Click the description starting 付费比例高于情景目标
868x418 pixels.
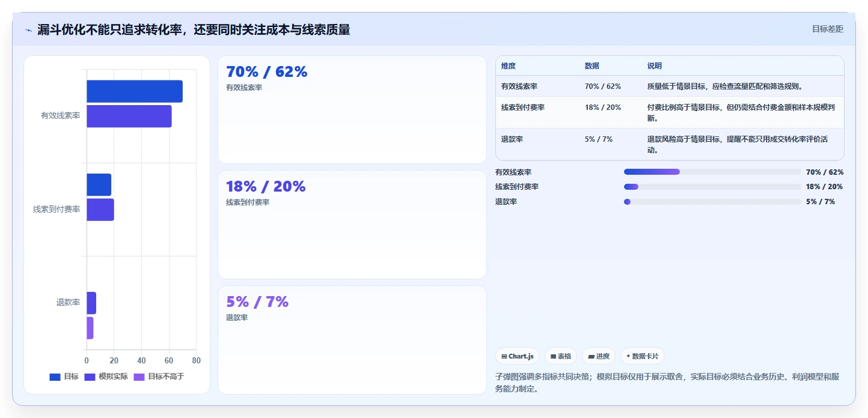741,113
